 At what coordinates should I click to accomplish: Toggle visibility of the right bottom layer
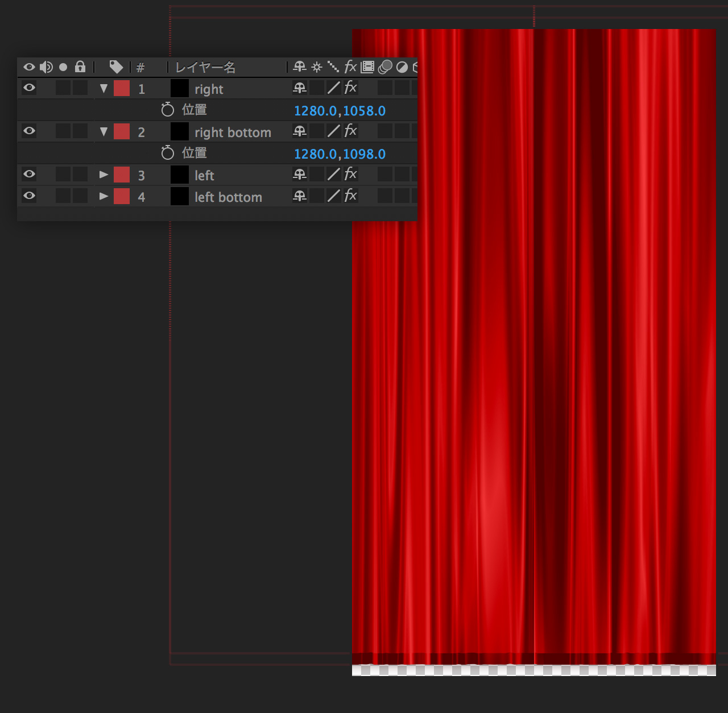[x=29, y=131]
